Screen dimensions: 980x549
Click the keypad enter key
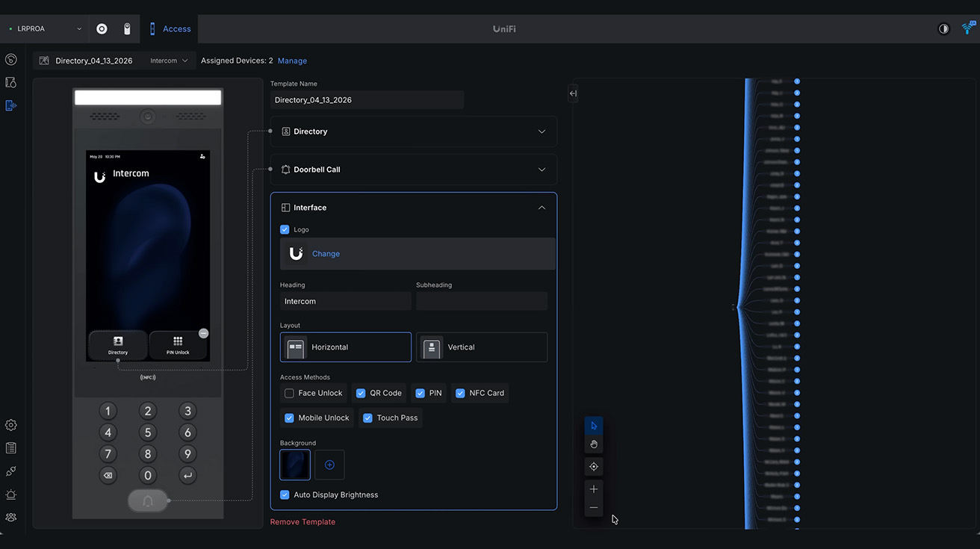(x=187, y=476)
